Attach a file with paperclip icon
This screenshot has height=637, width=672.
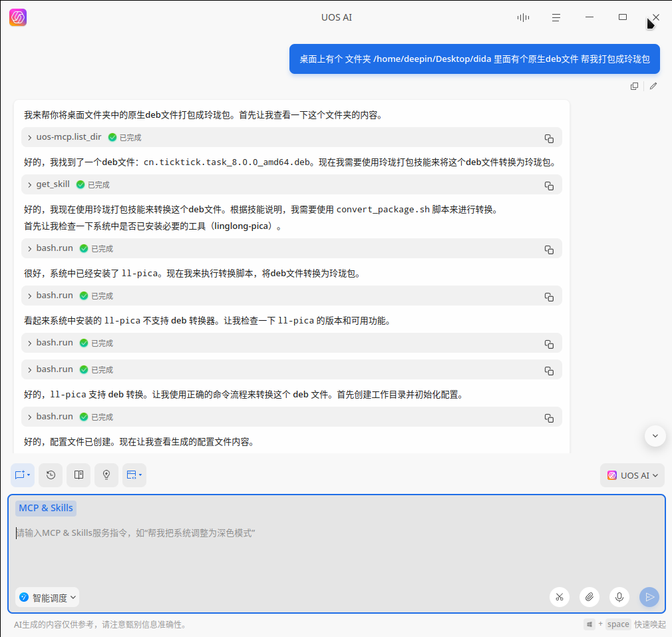tap(589, 597)
